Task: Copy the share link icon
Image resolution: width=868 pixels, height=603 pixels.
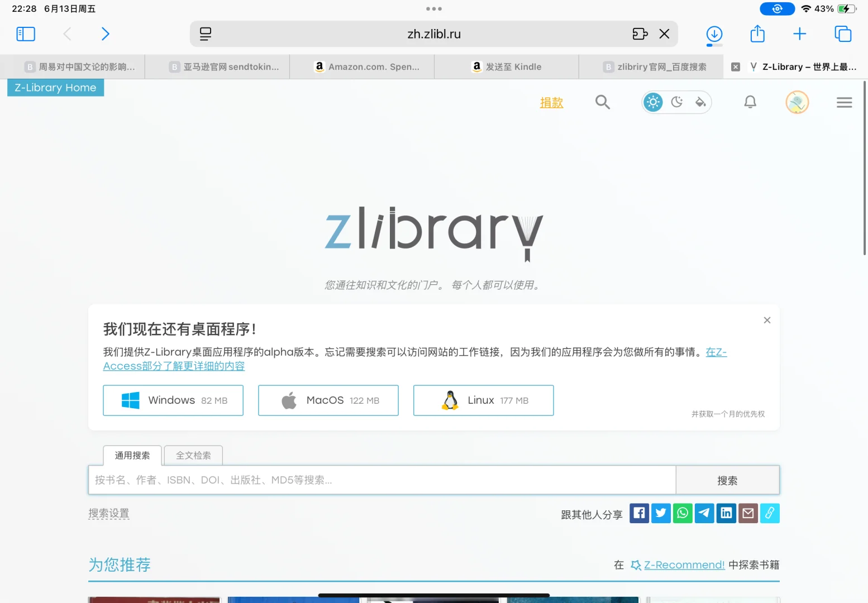Action: point(770,513)
